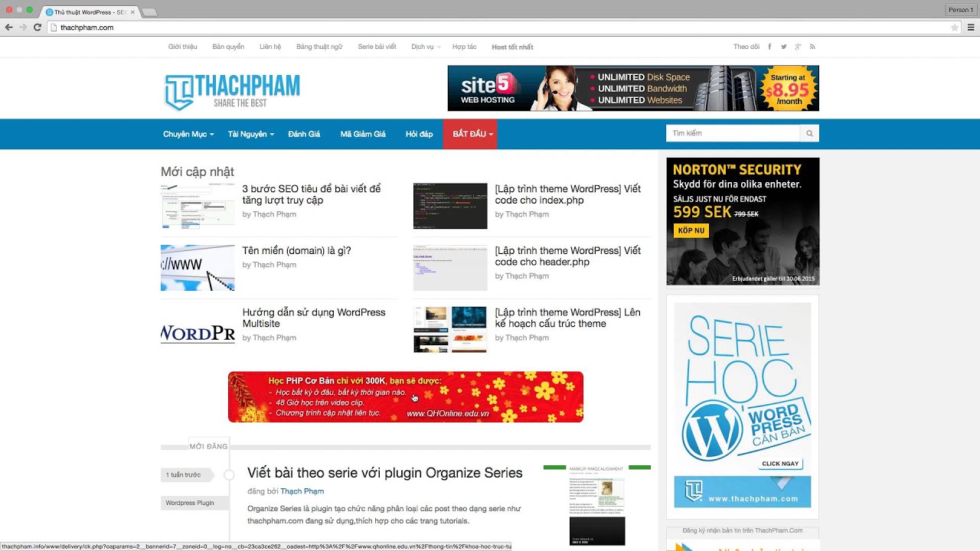The width and height of the screenshot is (980, 551).
Task: Click the Person 1 profile button
Action: 960,9
